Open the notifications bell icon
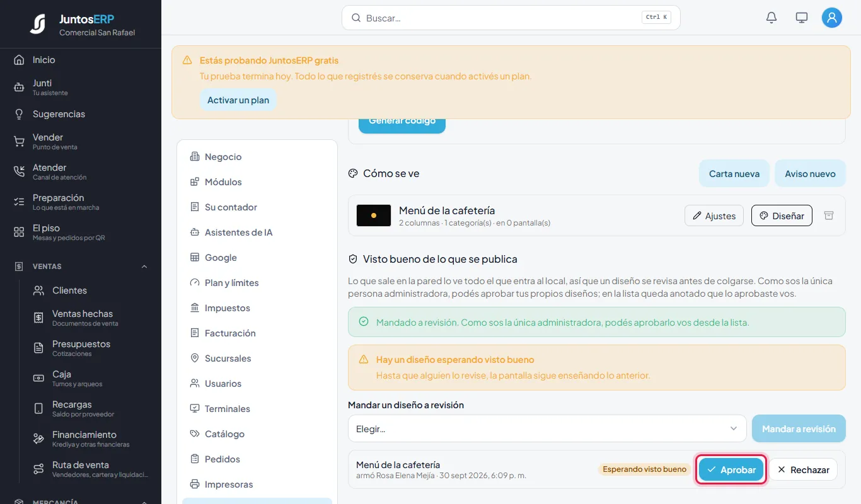This screenshot has height=504, width=861. pos(771,18)
